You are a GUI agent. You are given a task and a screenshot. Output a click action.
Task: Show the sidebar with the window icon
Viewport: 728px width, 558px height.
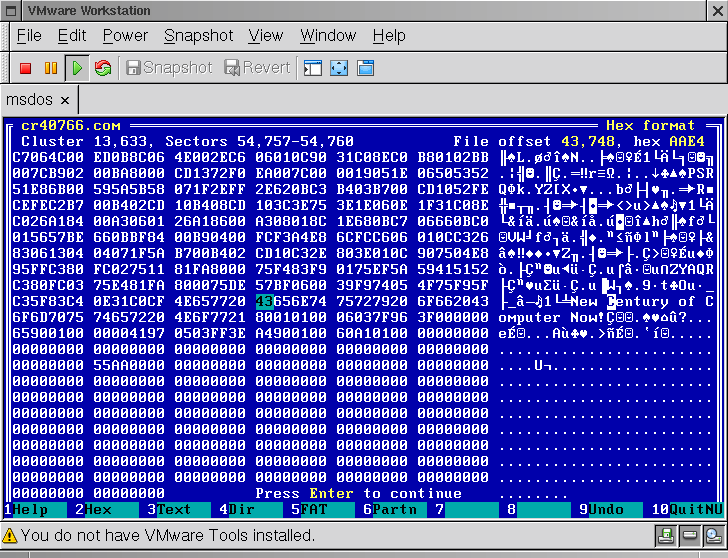click(313, 68)
